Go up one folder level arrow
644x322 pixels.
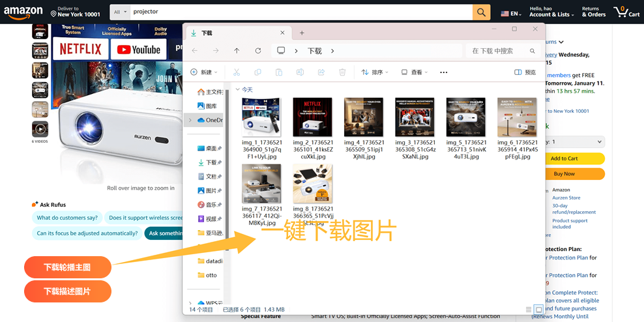click(237, 51)
